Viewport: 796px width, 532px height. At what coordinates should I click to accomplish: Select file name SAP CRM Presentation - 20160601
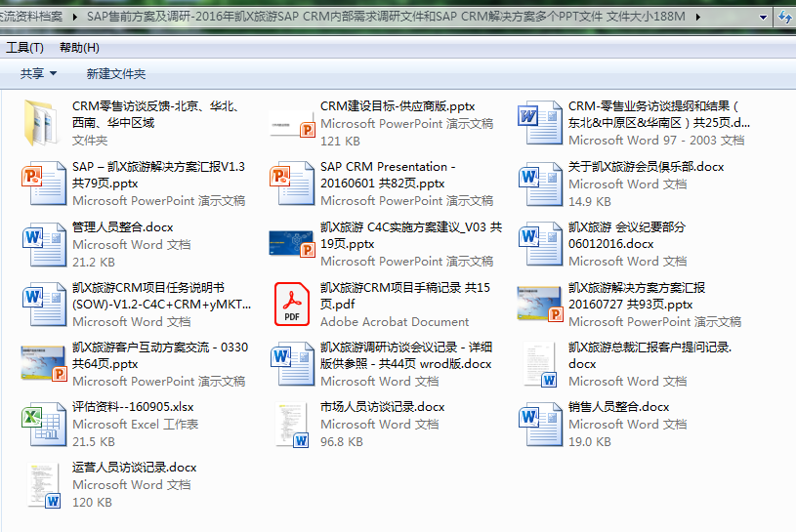pos(388,175)
